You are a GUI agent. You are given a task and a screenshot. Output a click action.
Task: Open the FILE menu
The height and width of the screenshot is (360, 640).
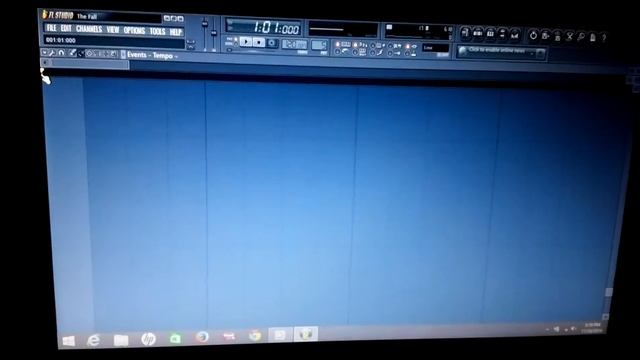click(51, 28)
